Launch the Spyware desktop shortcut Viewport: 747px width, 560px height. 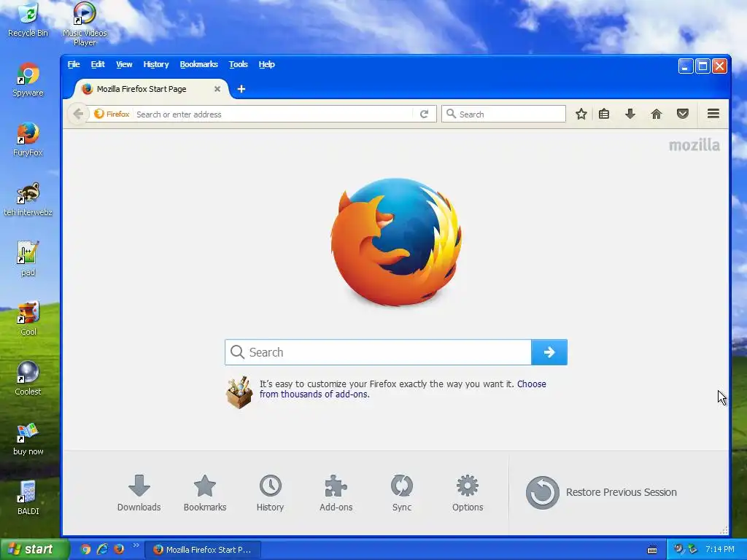[x=28, y=79]
